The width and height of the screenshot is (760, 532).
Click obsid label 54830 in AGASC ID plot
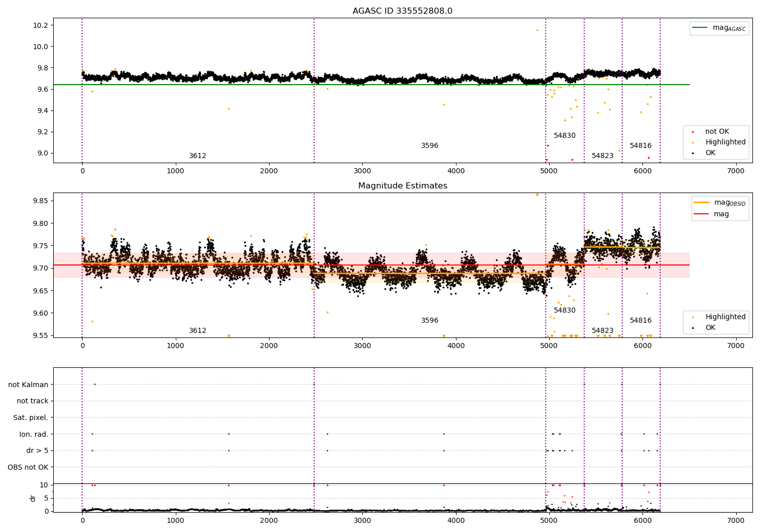click(x=564, y=136)
